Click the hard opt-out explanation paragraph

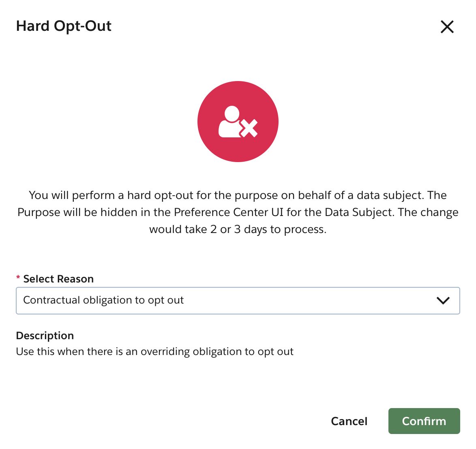tap(238, 212)
